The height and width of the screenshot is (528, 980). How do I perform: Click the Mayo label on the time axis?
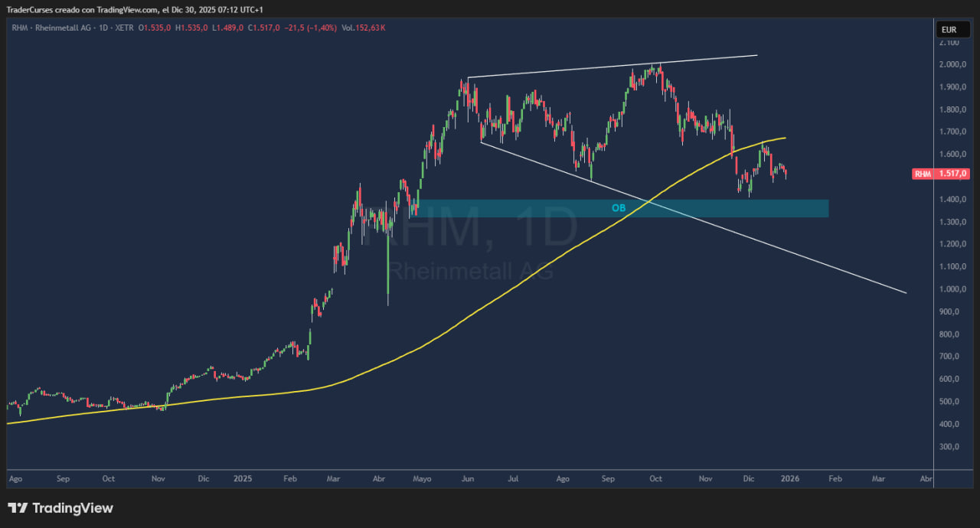422,479
